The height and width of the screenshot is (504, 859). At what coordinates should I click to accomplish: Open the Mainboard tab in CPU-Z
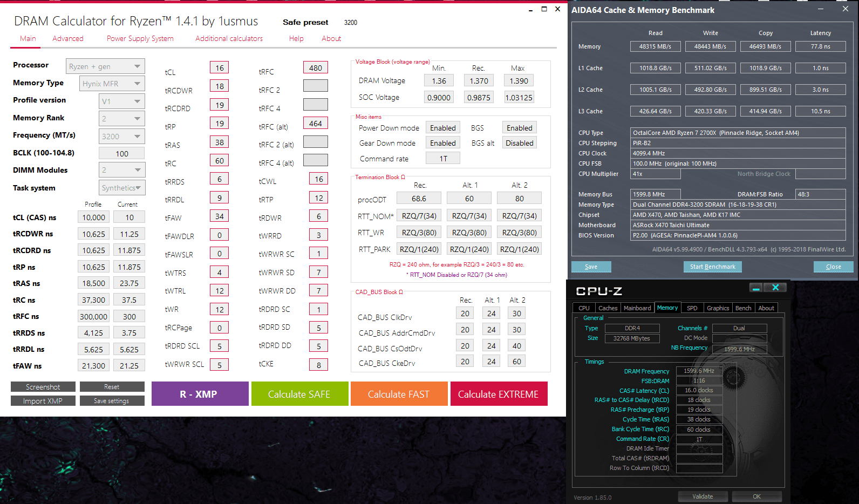pyautogui.click(x=637, y=308)
